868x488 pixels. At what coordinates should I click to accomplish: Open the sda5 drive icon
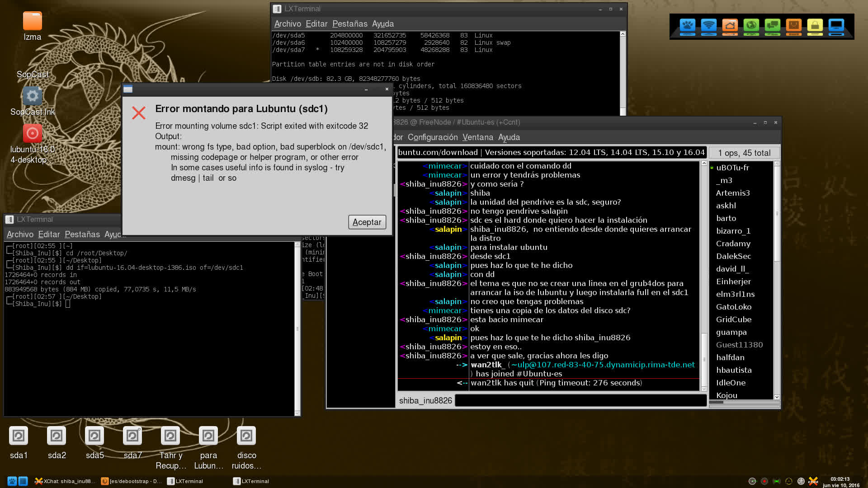(x=94, y=436)
